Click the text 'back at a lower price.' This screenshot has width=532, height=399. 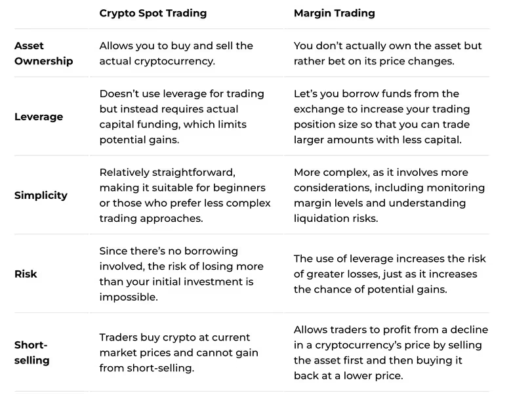coord(348,375)
